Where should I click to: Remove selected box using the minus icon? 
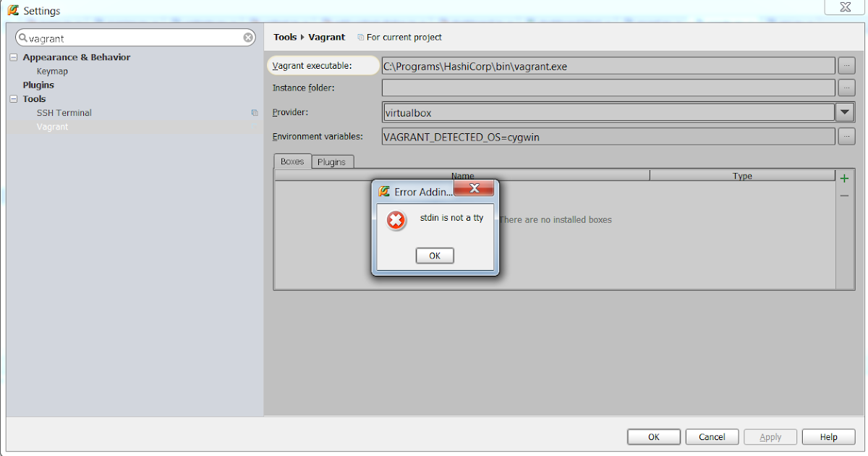point(843,195)
